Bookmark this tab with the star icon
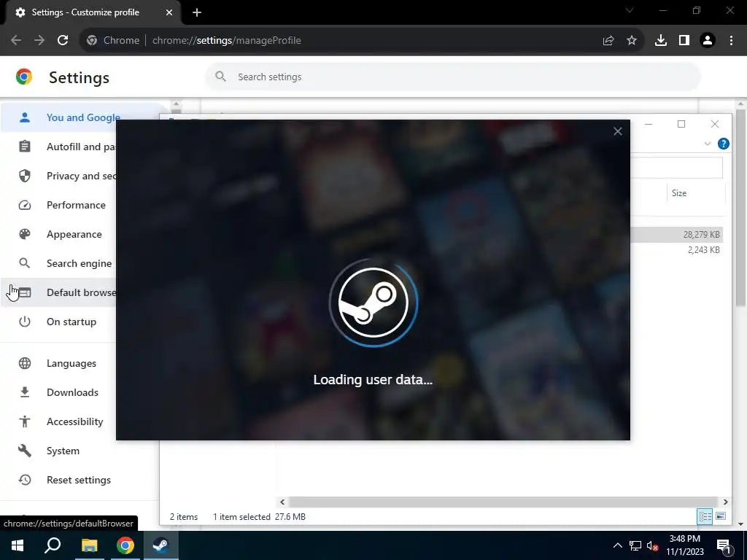The width and height of the screenshot is (747, 560). [632, 41]
